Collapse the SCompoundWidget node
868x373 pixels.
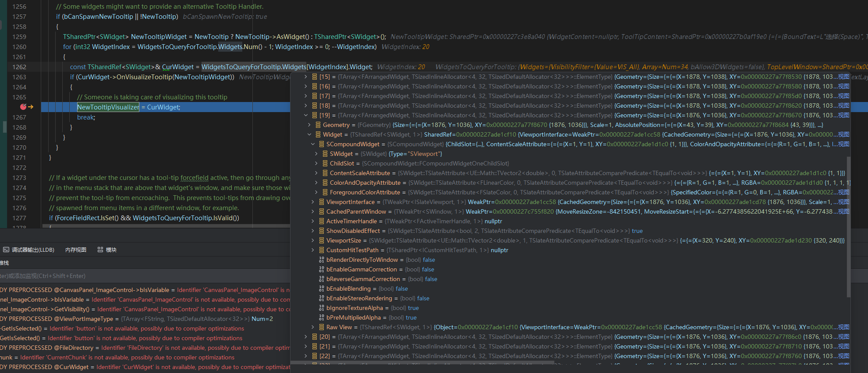tap(313, 144)
